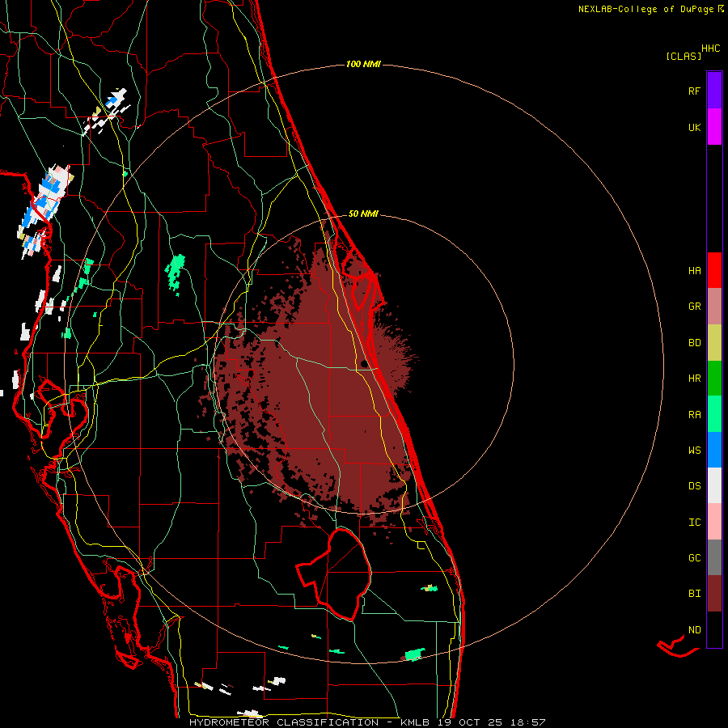Click the GC legend label
728x728 pixels.
[x=694, y=558]
